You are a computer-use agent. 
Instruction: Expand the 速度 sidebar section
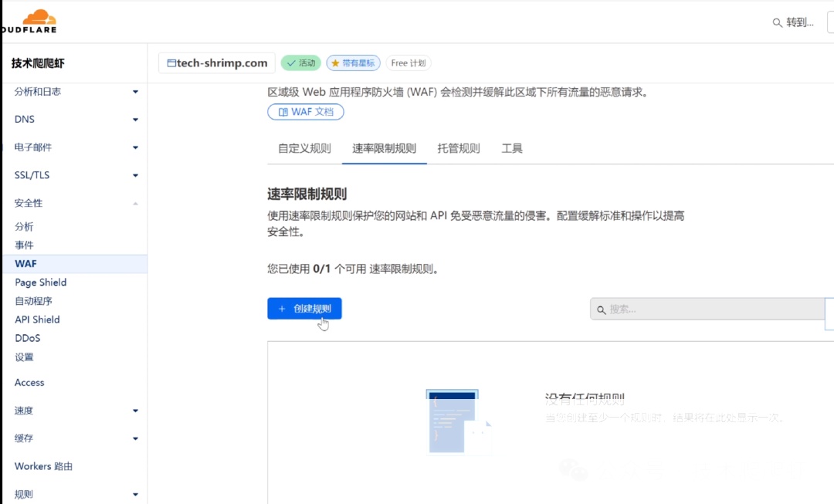pyautogui.click(x=135, y=411)
